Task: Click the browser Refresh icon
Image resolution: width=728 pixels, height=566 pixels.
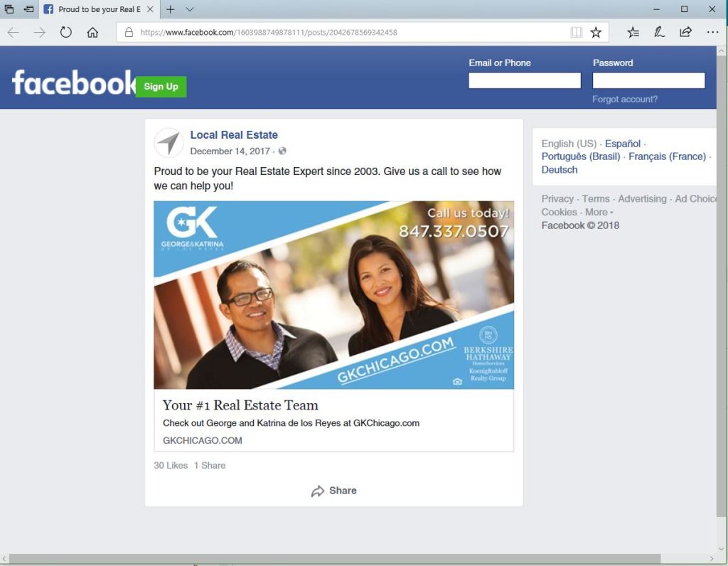Action: tap(66, 32)
